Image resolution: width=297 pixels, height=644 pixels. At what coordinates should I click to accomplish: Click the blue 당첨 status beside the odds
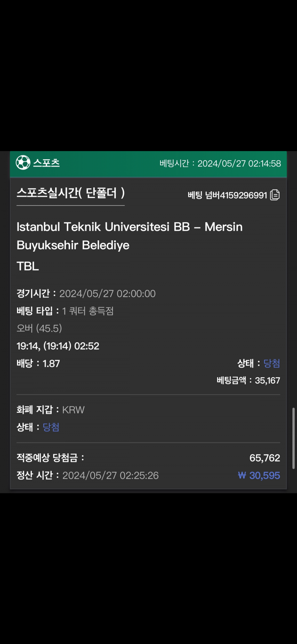click(x=272, y=363)
